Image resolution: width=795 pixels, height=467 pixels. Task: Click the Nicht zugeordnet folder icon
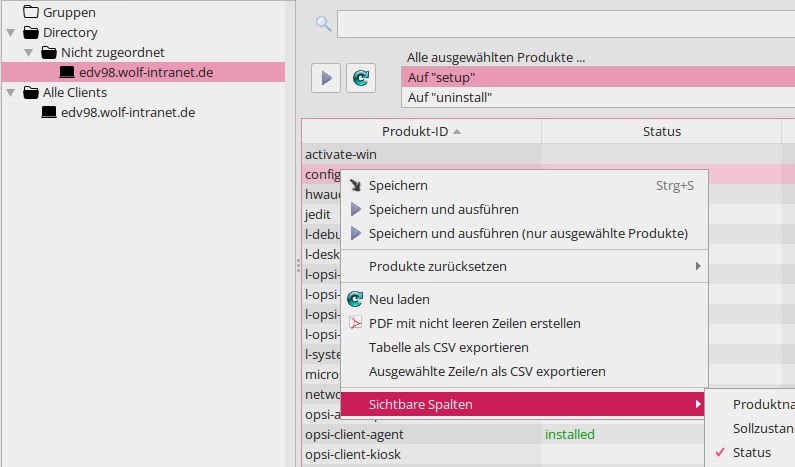pyautogui.click(x=49, y=52)
